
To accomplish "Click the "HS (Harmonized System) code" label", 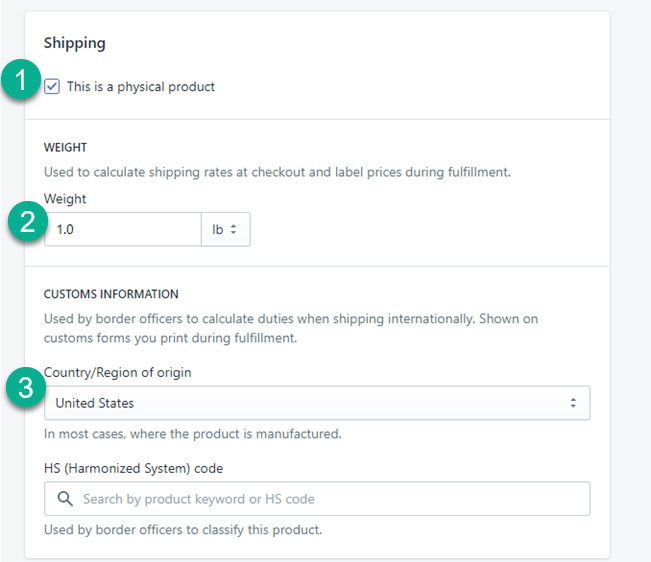I will 133,468.
